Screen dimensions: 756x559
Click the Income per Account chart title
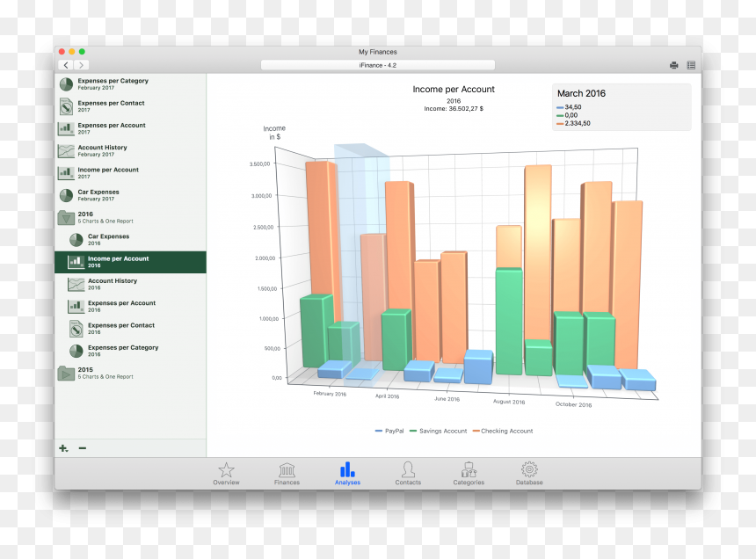[x=454, y=89]
